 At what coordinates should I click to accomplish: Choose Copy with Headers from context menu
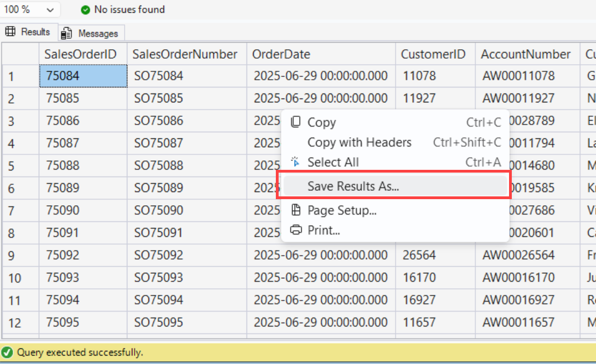[x=359, y=142]
